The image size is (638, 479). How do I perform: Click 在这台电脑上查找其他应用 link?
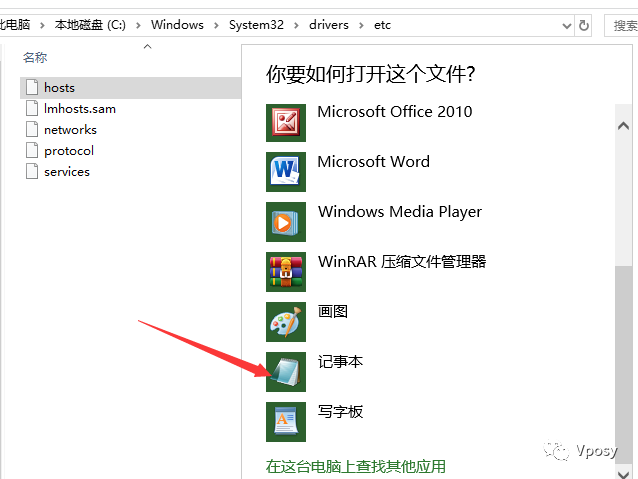pos(356,466)
